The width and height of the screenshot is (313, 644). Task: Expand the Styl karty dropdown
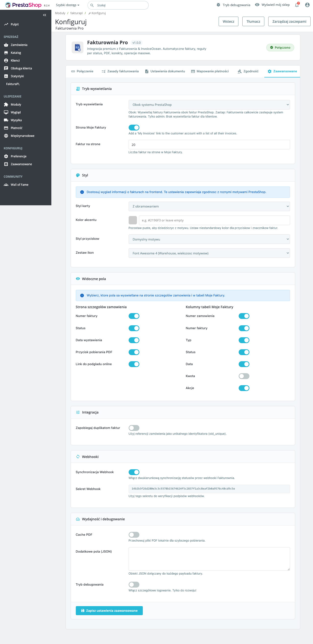tap(209, 206)
